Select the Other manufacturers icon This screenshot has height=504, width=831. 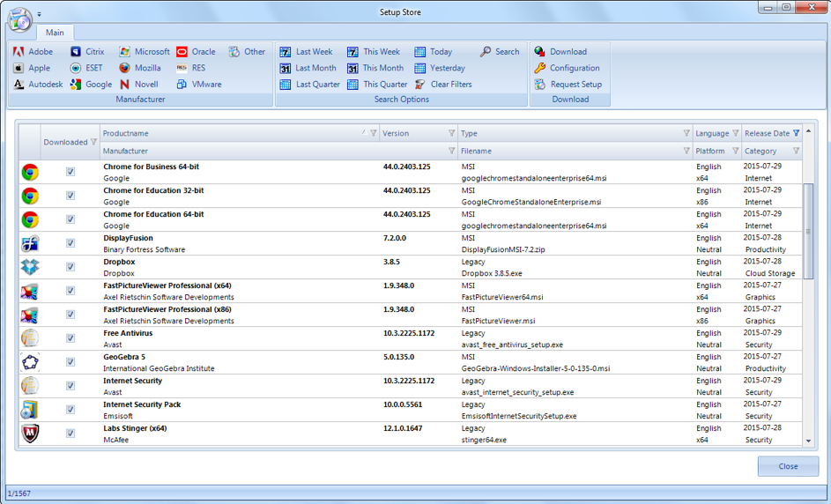pyautogui.click(x=234, y=52)
